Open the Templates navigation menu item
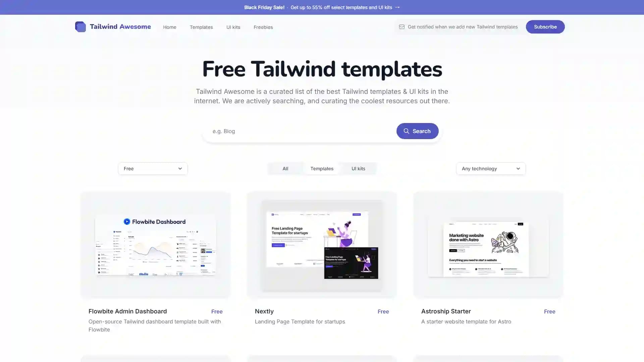This screenshot has height=362, width=644. 201,27
